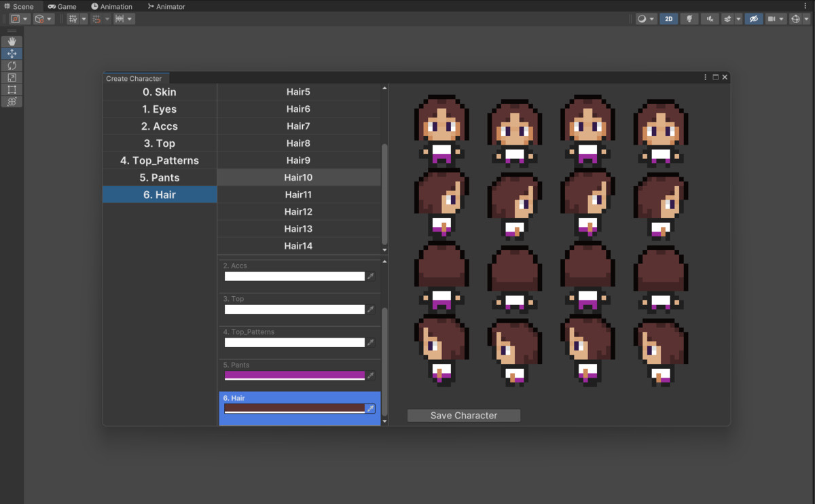The height and width of the screenshot is (504, 815).
Task: Select the Hand (View) tool
Action: tap(12, 41)
